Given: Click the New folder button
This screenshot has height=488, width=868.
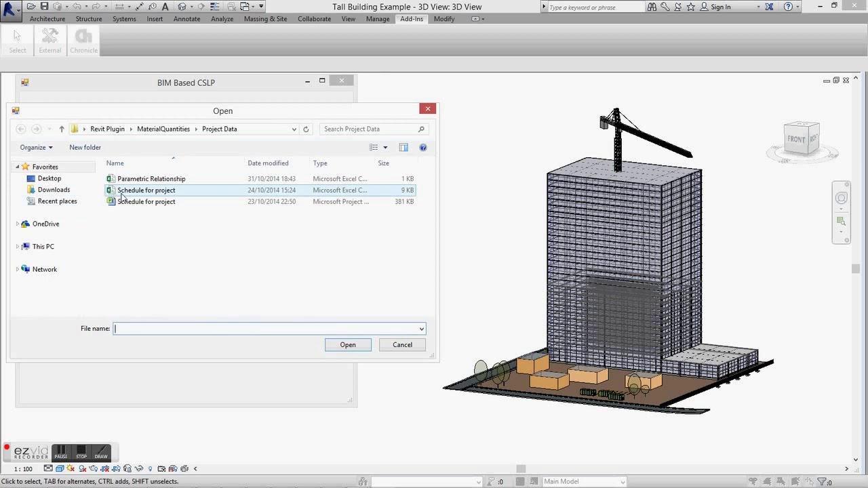Looking at the screenshot, I should pyautogui.click(x=85, y=147).
